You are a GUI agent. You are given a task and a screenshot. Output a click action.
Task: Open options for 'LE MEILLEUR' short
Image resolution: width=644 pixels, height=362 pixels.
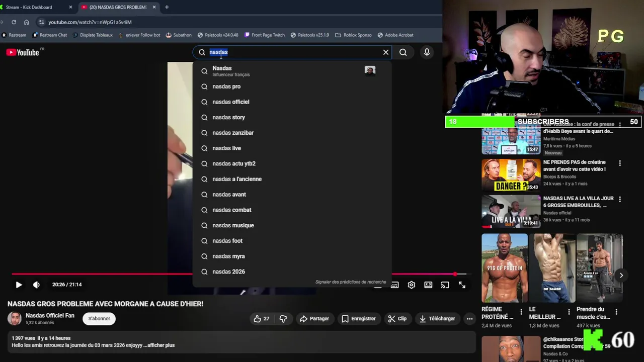(x=569, y=312)
